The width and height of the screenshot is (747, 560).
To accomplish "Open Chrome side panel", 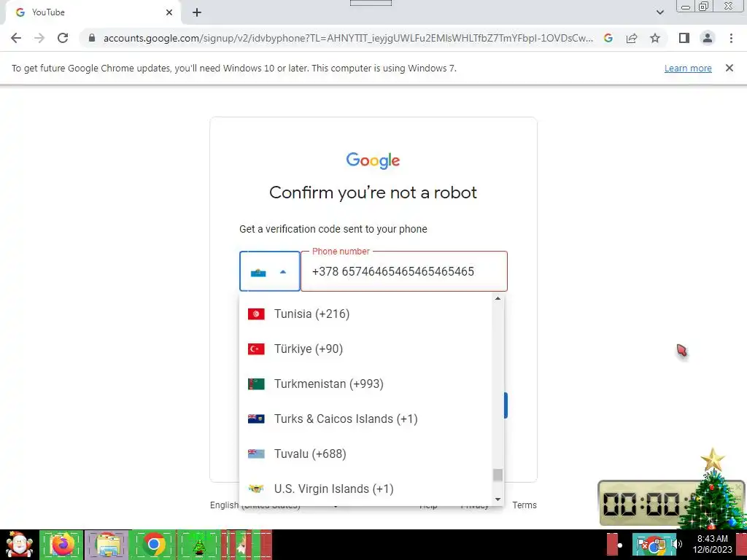I will pos(684,38).
